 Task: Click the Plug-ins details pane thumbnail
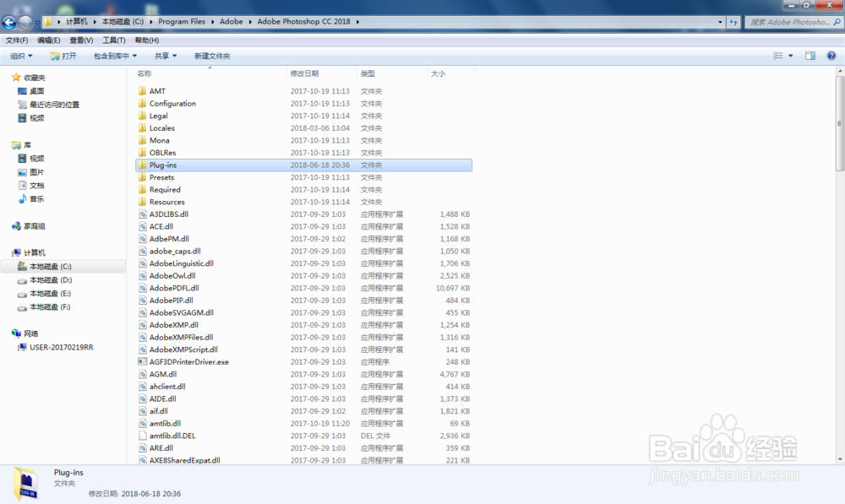coord(26,483)
